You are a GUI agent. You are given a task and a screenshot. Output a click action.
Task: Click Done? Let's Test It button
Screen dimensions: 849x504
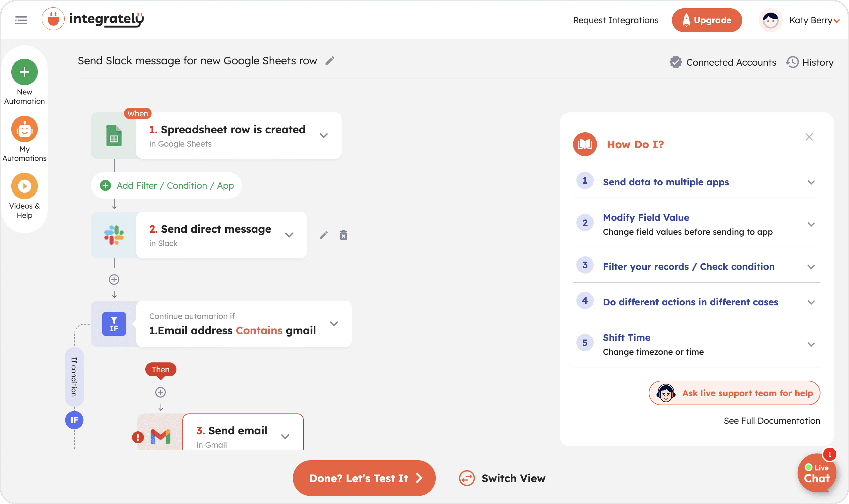pos(364,478)
